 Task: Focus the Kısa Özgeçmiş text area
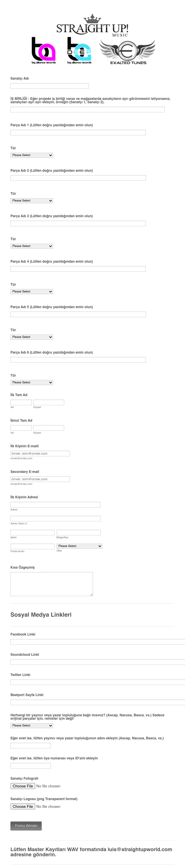click(x=52, y=584)
